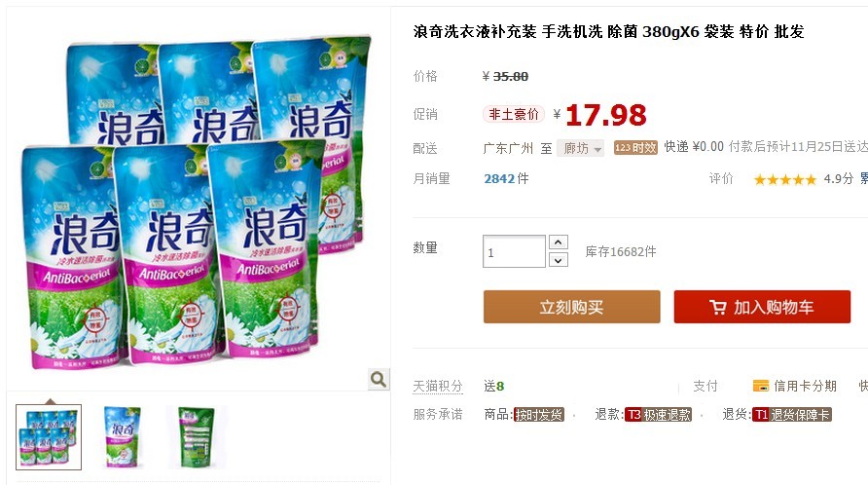Decrease quantity with the down arrow

click(558, 260)
